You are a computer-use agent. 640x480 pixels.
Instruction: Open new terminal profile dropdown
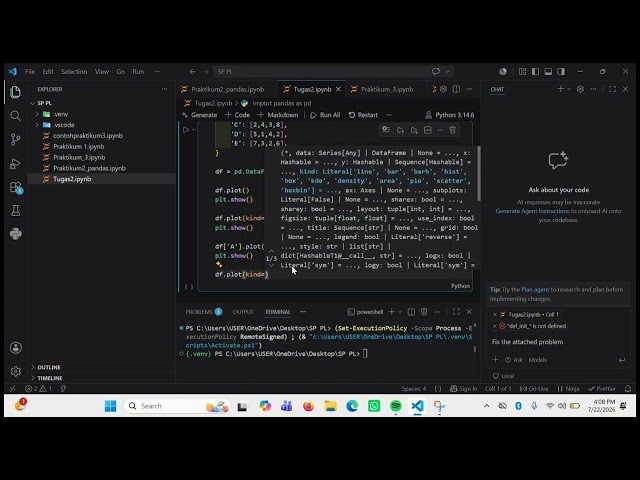pyautogui.click(x=400, y=312)
